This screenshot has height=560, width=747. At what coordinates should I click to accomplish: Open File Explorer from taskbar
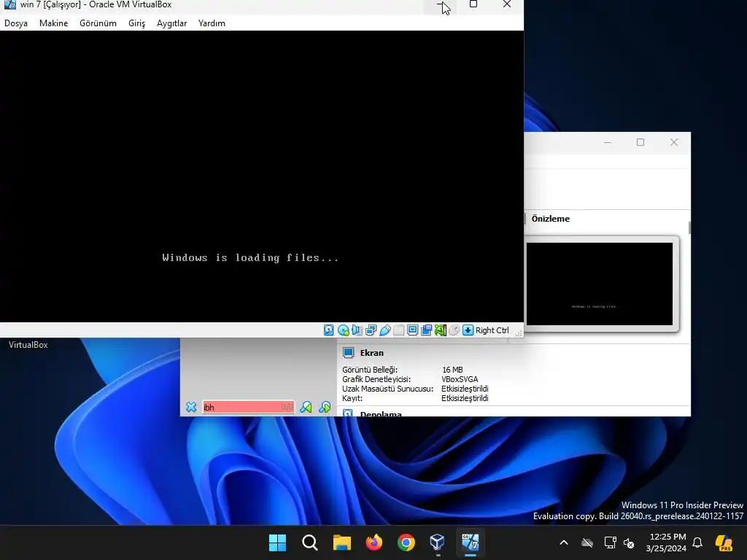coord(341,542)
